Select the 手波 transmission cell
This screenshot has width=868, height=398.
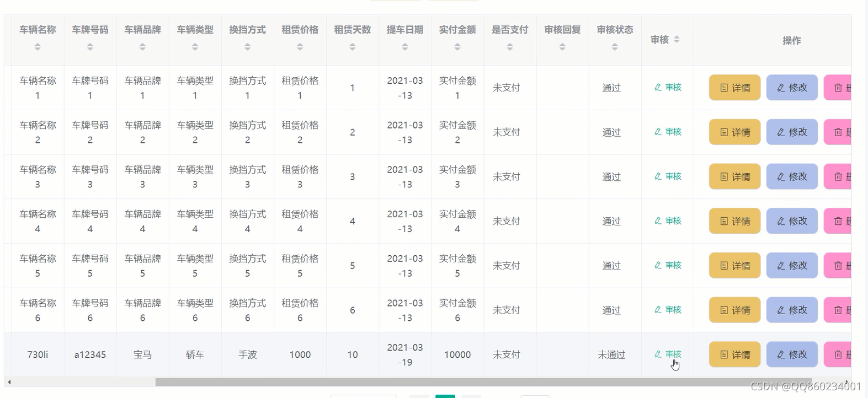pyautogui.click(x=247, y=354)
